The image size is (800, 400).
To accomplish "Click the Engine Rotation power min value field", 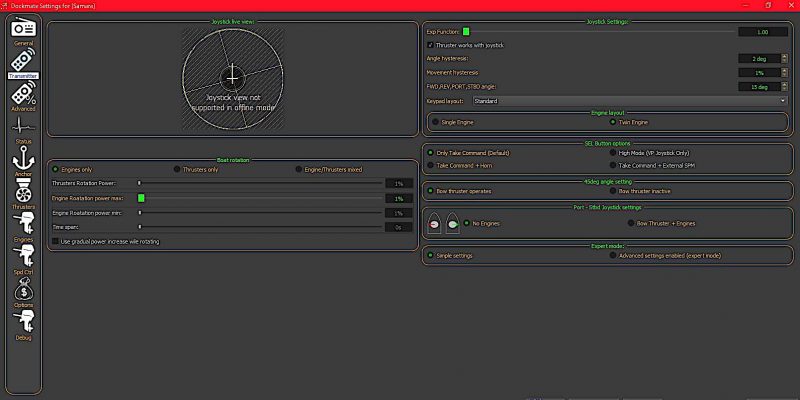I will click(399, 213).
